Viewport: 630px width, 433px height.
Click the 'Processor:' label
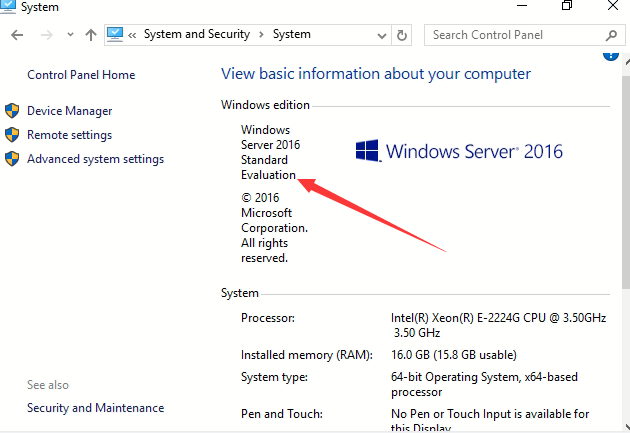click(268, 318)
